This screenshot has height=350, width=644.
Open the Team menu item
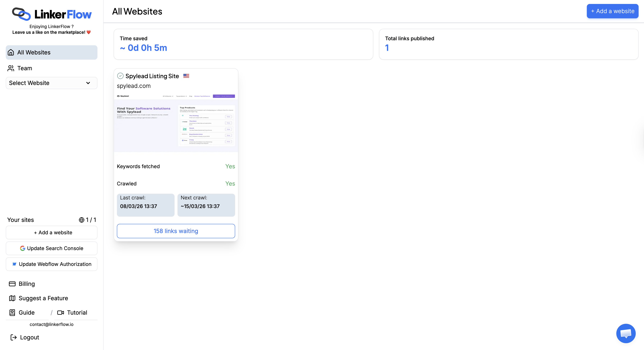point(24,68)
